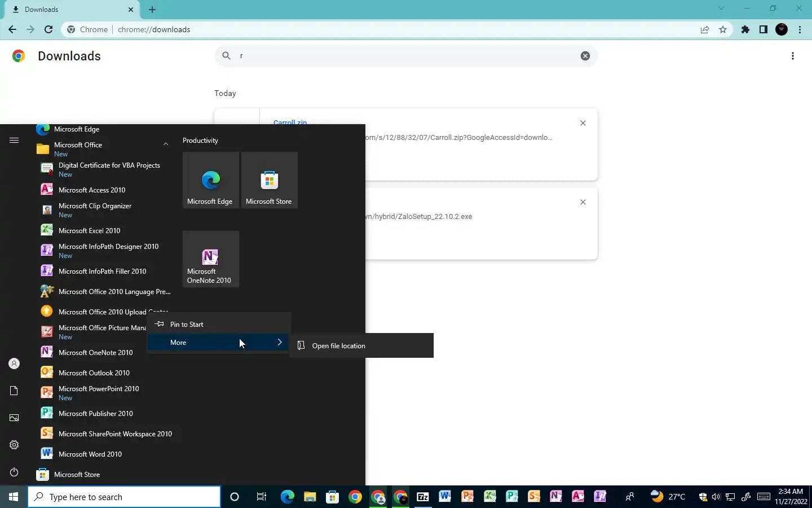Expand the More submenu arrow
This screenshot has height=508, width=812.
[x=280, y=342]
